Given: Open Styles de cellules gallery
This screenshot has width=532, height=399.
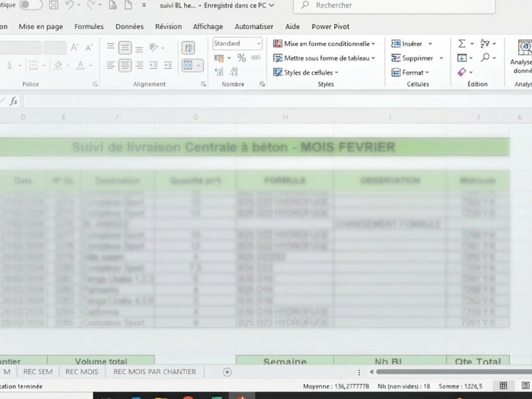Looking at the screenshot, I should pos(306,72).
